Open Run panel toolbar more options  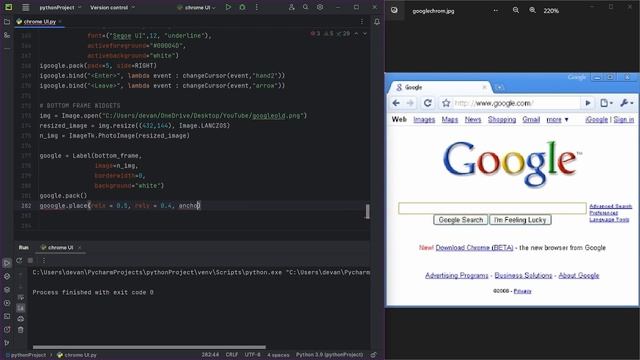coord(43,260)
